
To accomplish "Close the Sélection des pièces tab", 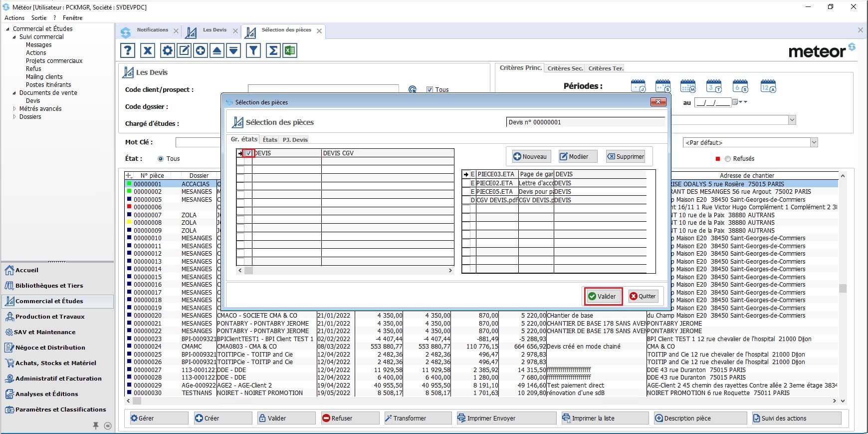I will point(319,31).
